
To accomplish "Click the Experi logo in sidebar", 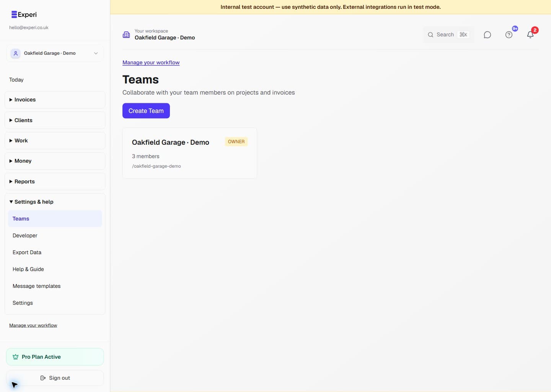I will point(24,15).
